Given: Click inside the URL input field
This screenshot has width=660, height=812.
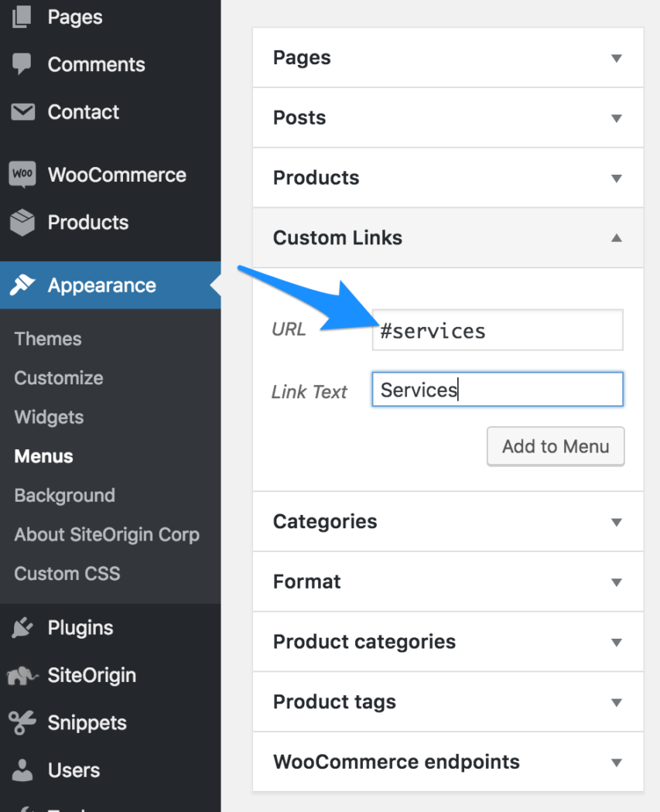Looking at the screenshot, I should coord(497,330).
